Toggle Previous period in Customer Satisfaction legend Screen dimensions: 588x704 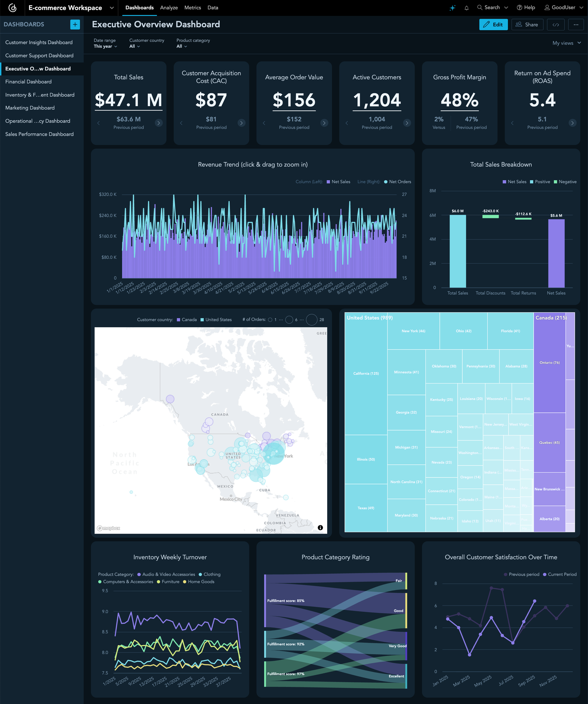(522, 574)
